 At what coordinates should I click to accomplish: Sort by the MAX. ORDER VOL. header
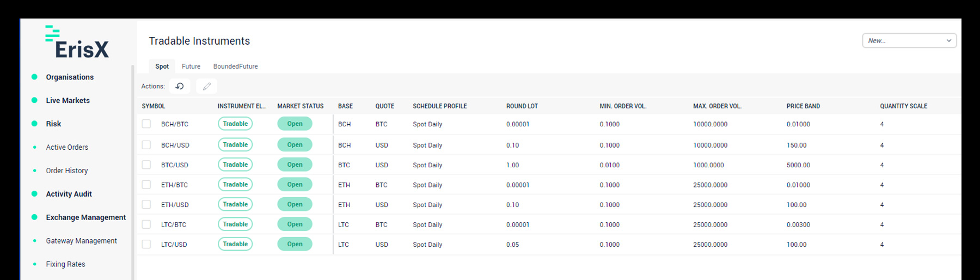click(x=717, y=106)
